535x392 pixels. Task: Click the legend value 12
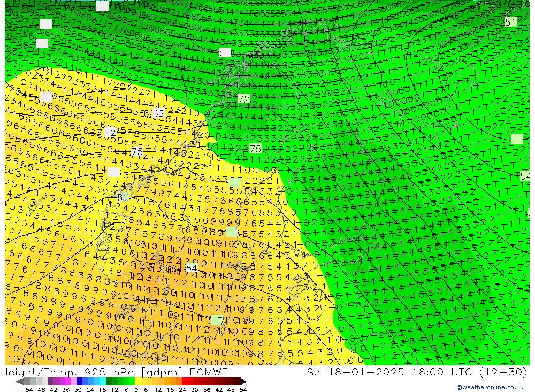pos(158,390)
